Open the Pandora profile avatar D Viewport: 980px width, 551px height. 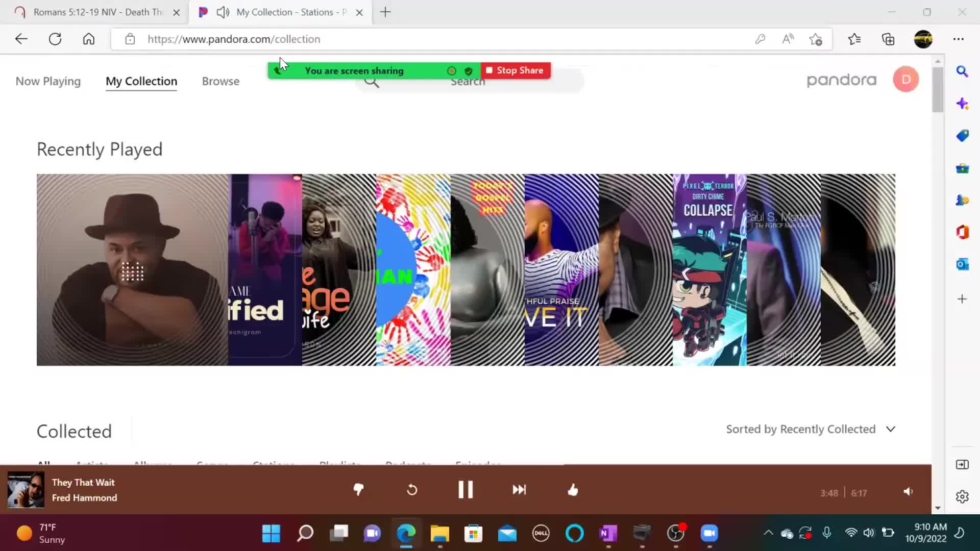[x=905, y=80]
